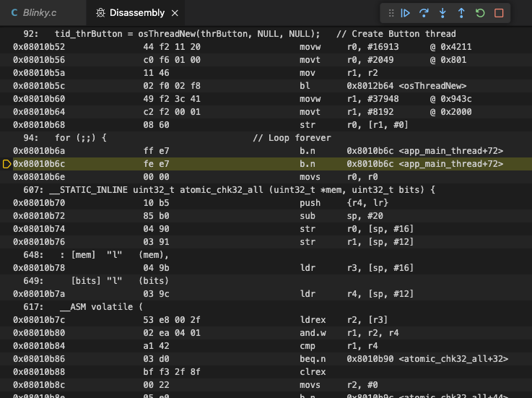
Task: Select the ldrex r2, [r3] row
Action: [x=266, y=320]
